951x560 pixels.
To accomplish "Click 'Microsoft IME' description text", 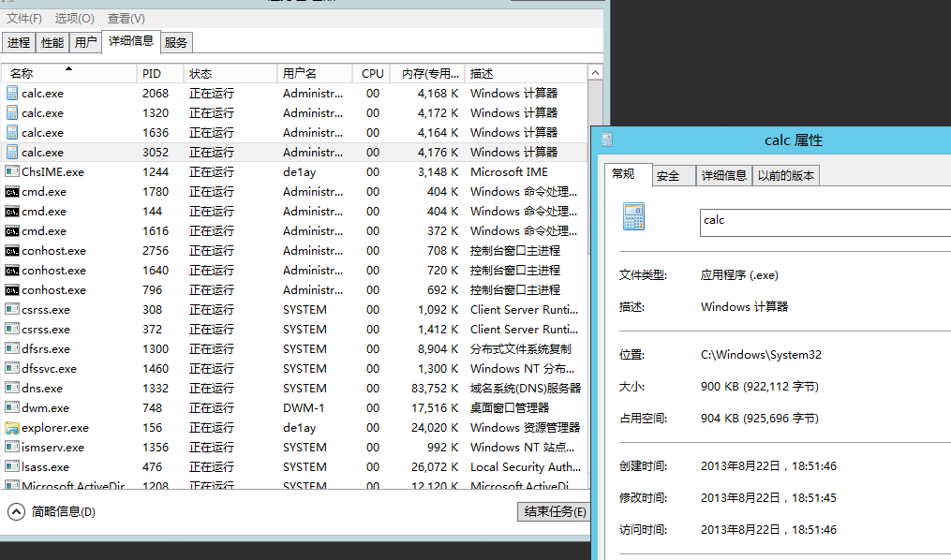I will tap(510, 172).
